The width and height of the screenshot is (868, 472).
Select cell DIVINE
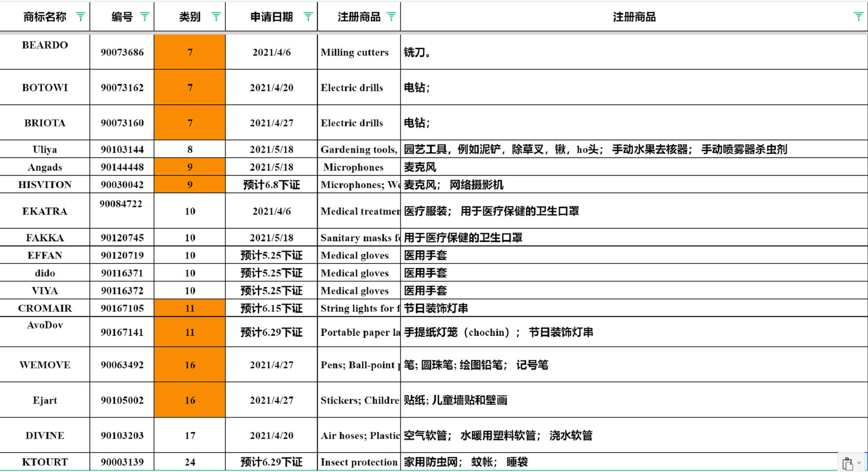(45, 435)
